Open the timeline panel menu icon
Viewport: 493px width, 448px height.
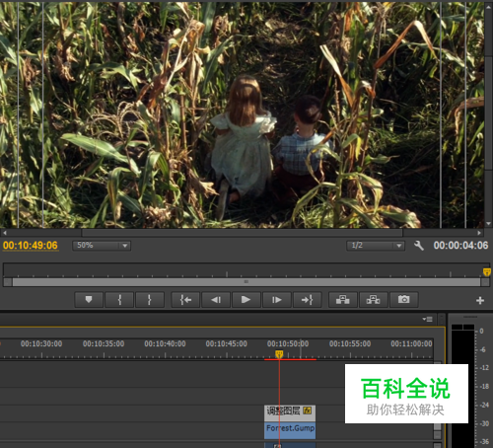(428, 319)
